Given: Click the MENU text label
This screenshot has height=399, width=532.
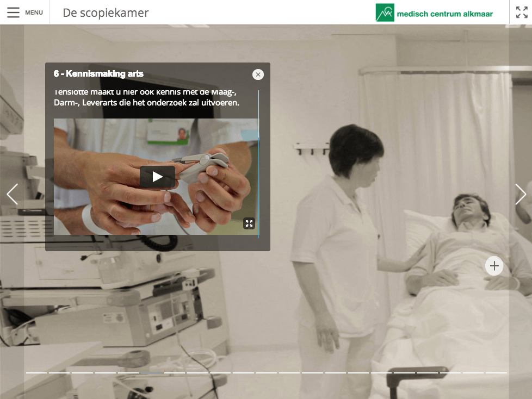Looking at the screenshot, I should click(x=34, y=13).
